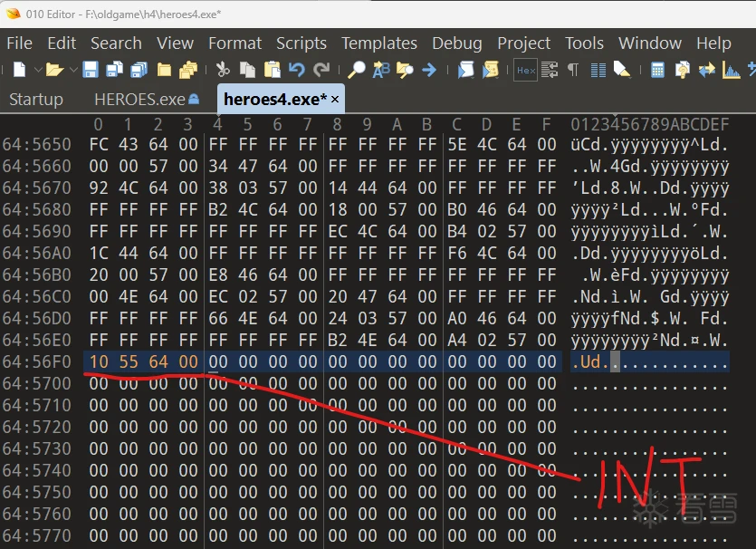Screen dimensions: 756x549
Task: Click the line-wrap icon beside Hex
Action: (x=550, y=70)
